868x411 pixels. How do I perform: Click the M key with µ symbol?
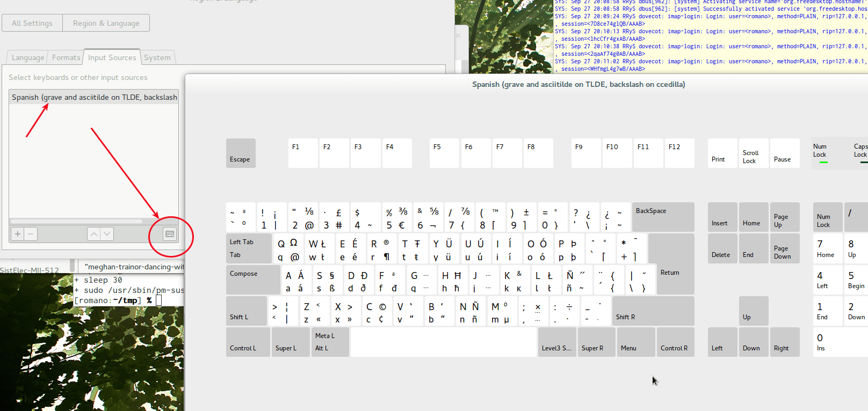pos(502,311)
